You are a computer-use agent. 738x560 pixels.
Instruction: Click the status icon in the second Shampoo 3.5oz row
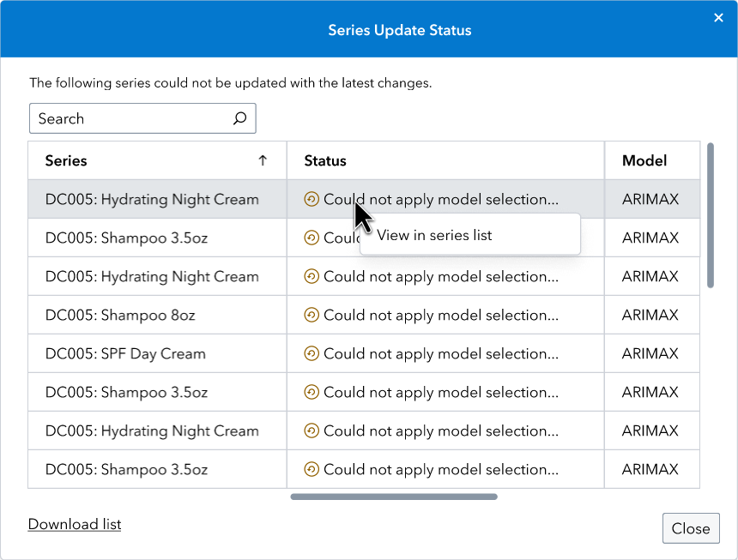[x=311, y=392]
